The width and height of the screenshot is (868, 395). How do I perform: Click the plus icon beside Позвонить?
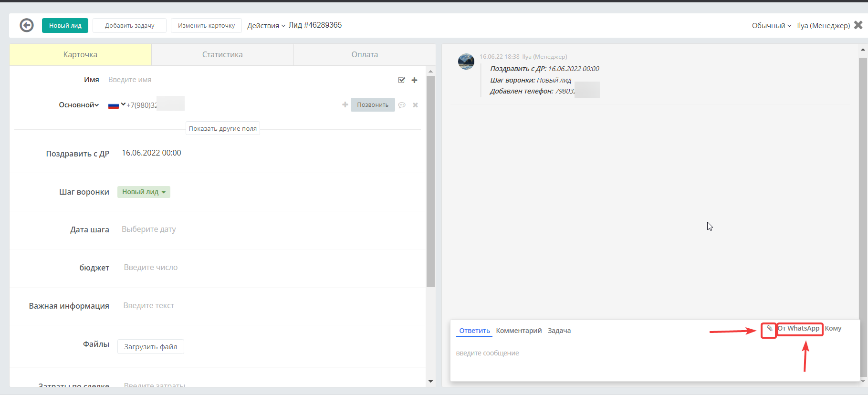click(x=345, y=104)
